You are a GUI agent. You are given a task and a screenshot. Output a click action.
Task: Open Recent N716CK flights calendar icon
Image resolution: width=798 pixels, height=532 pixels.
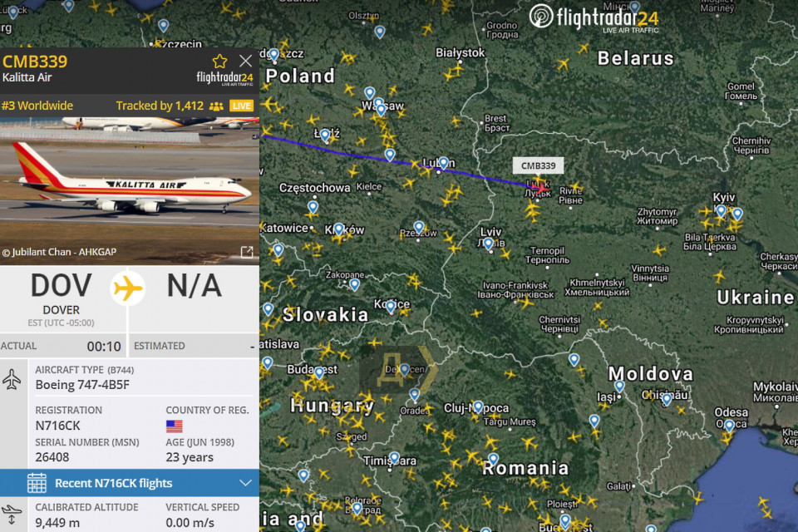click(x=37, y=483)
